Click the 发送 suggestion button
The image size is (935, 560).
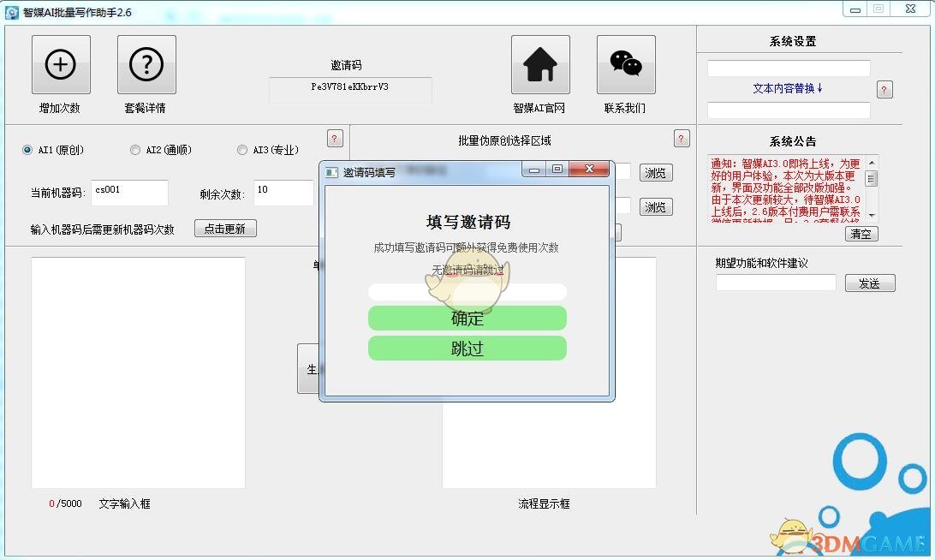pyautogui.click(x=870, y=283)
